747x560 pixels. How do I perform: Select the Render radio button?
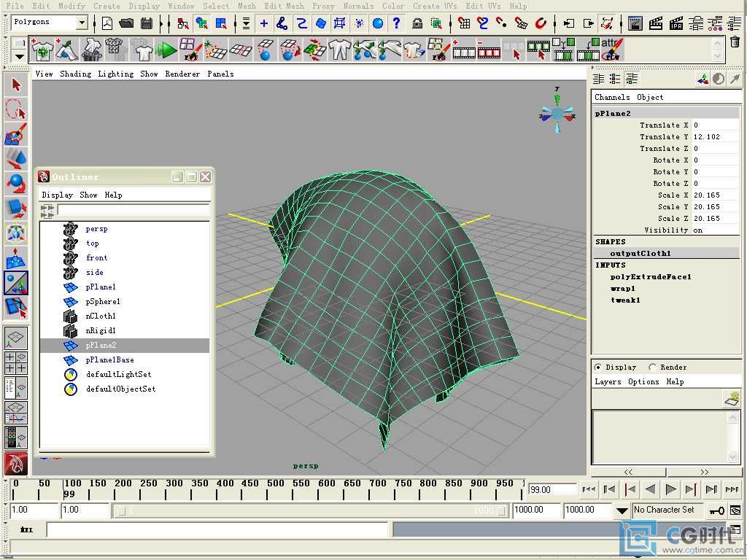pyautogui.click(x=652, y=367)
